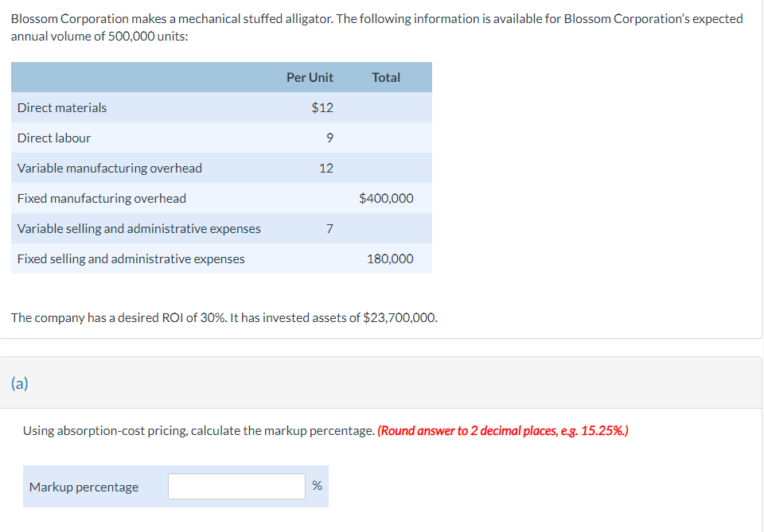Click Fixed selling and administrative expenses label
The image size is (764, 532).
tap(131, 258)
